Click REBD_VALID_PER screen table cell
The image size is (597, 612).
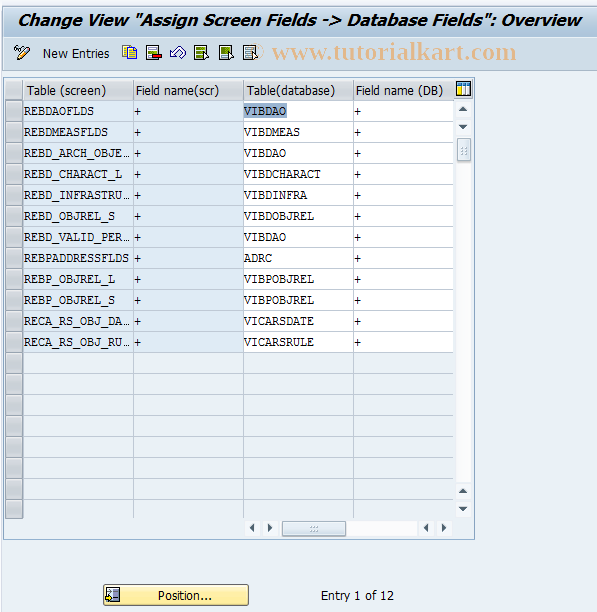(78, 237)
